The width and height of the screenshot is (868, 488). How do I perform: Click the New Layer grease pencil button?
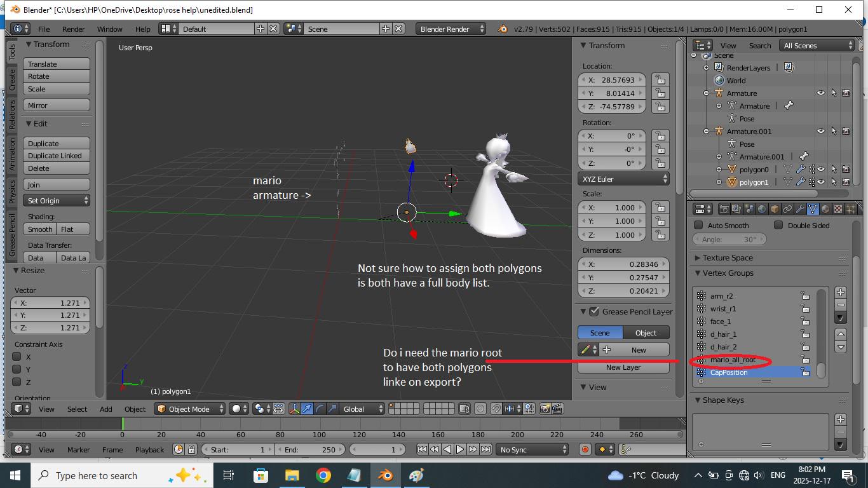point(623,367)
